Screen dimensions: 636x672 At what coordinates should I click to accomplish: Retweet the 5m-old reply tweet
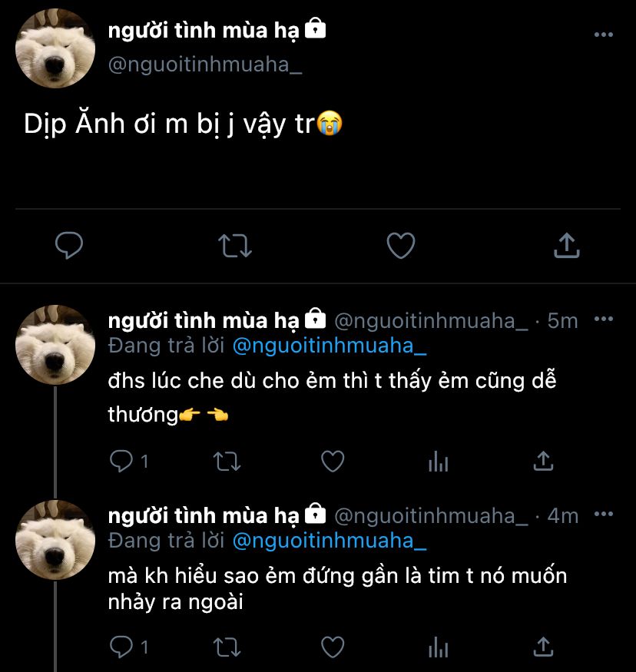click(226, 461)
